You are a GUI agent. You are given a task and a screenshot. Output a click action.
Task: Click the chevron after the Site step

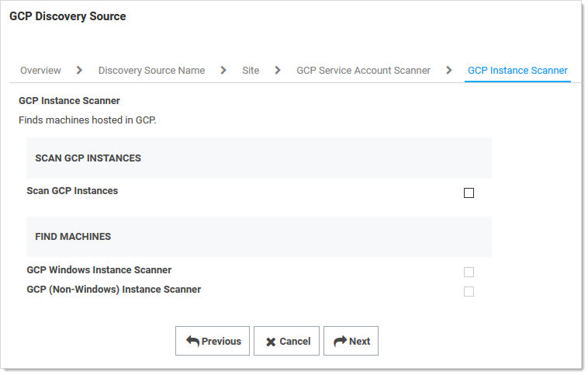[x=278, y=70]
